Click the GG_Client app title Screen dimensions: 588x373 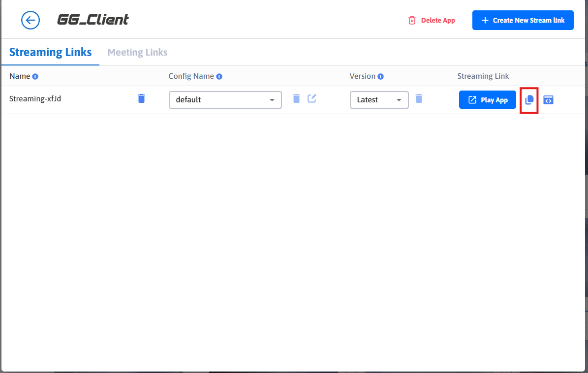coord(93,20)
